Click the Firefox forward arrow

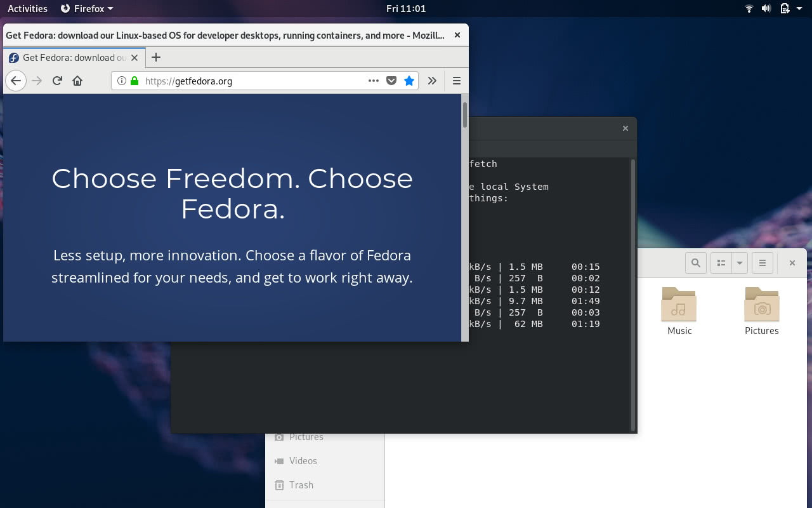tap(37, 81)
